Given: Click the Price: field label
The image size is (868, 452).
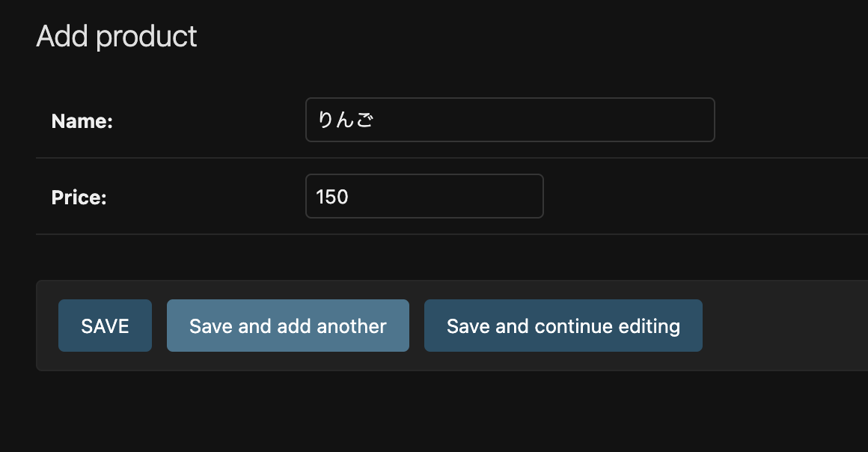Looking at the screenshot, I should tap(79, 198).
